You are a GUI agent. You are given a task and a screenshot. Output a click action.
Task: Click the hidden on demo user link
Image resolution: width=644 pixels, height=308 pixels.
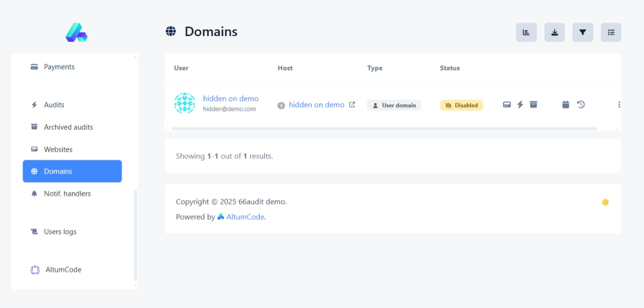231,99
